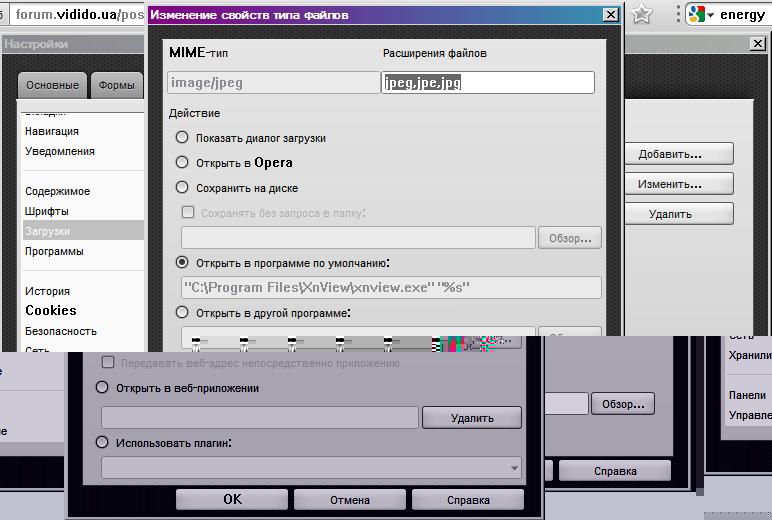Click Добавить... in settings window
The image size is (772, 520).
tap(679, 154)
